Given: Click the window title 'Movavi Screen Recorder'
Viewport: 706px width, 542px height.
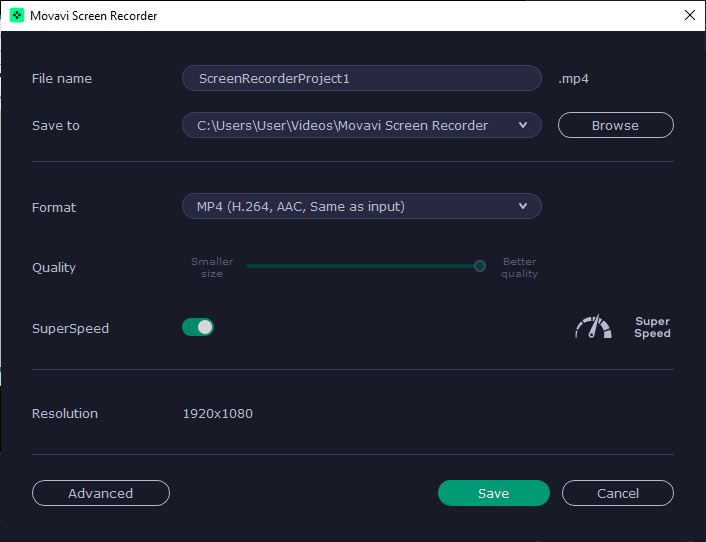Looking at the screenshot, I should pos(94,16).
